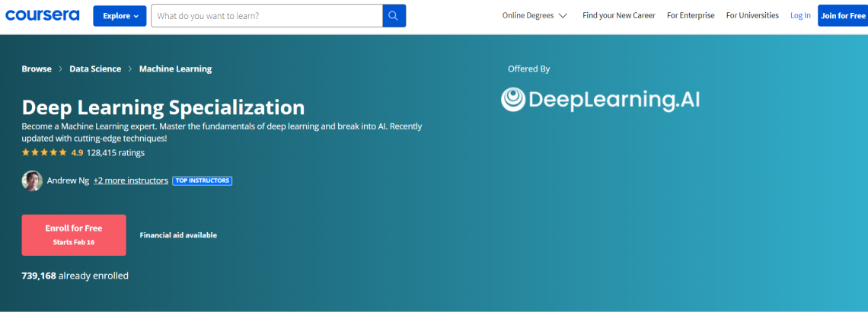Select the Data Science breadcrumb
This screenshot has width=868, height=322.
pyautogui.click(x=95, y=69)
